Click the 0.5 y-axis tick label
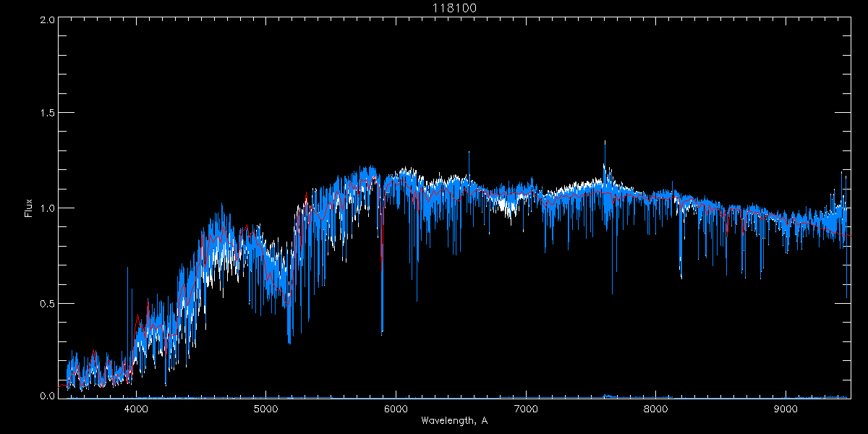The height and width of the screenshot is (434, 868). (x=47, y=303)
